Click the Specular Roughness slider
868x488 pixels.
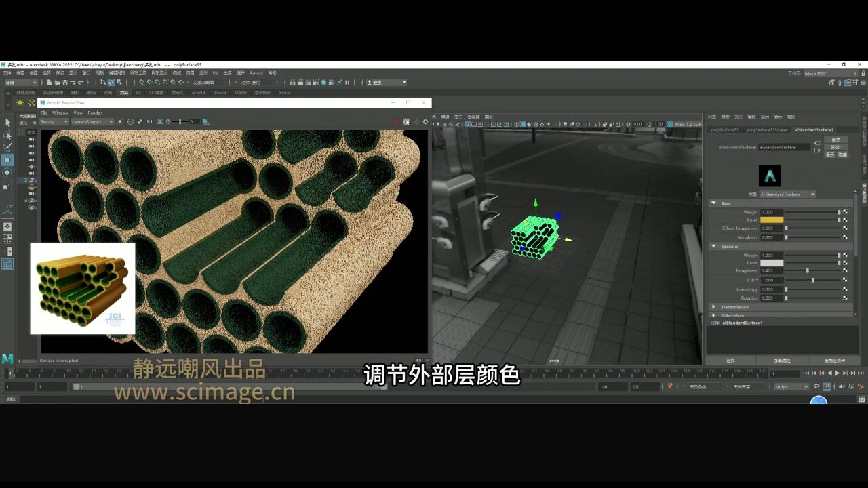[x=812, y=270]
